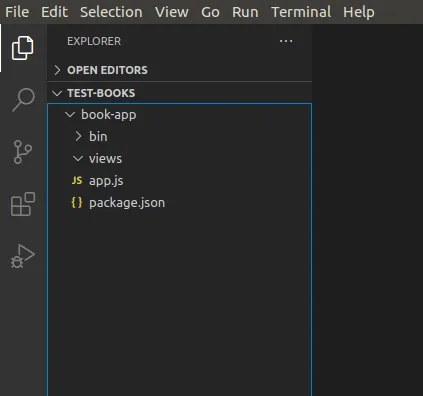423x396 pixels.
Task: Open the Selection menu
Action: tap(111, 12)
